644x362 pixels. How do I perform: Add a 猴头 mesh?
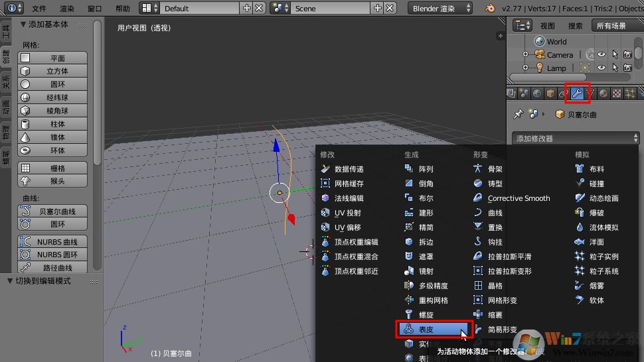pos(52,181)
